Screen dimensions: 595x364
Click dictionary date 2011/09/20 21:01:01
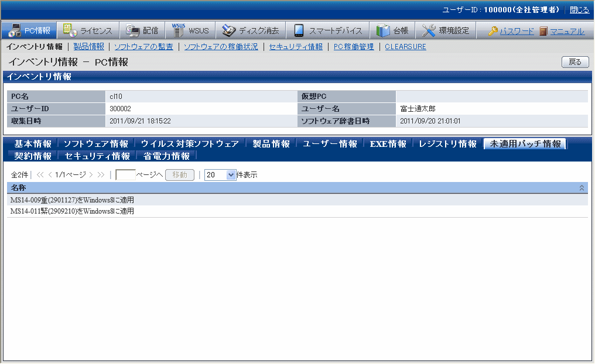tap(430, 121)
